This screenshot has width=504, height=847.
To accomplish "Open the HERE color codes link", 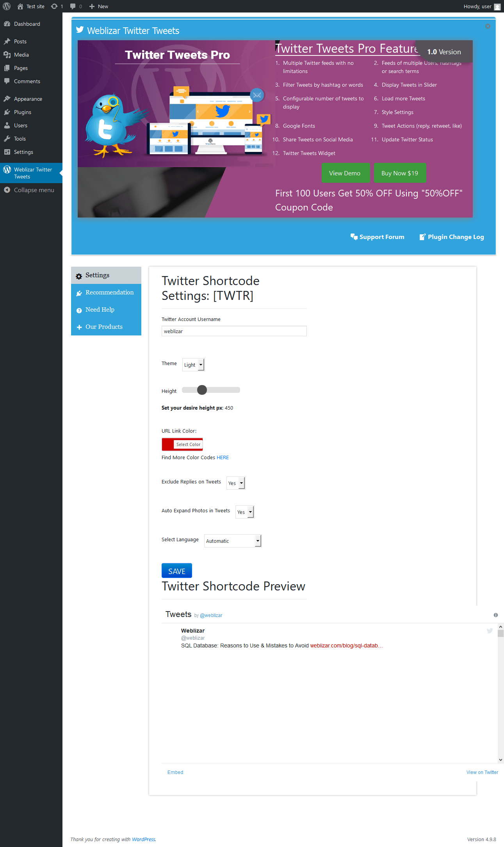I will coord(223,458).
